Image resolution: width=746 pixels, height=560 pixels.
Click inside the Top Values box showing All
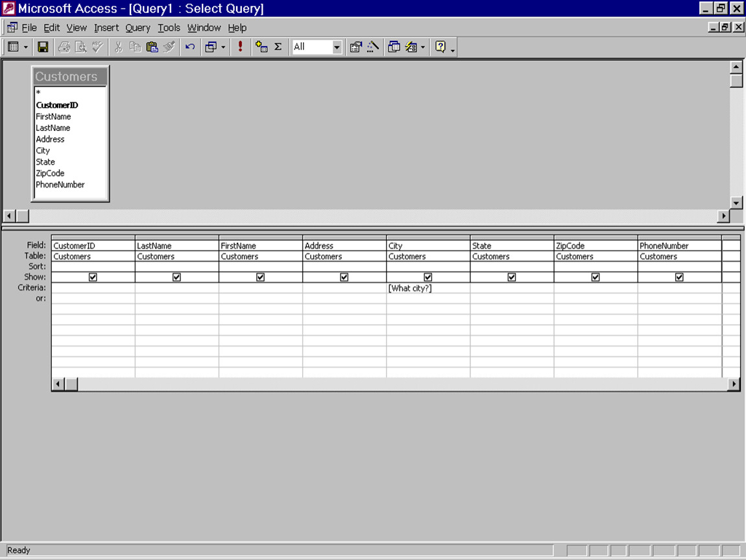pos(312,47)
